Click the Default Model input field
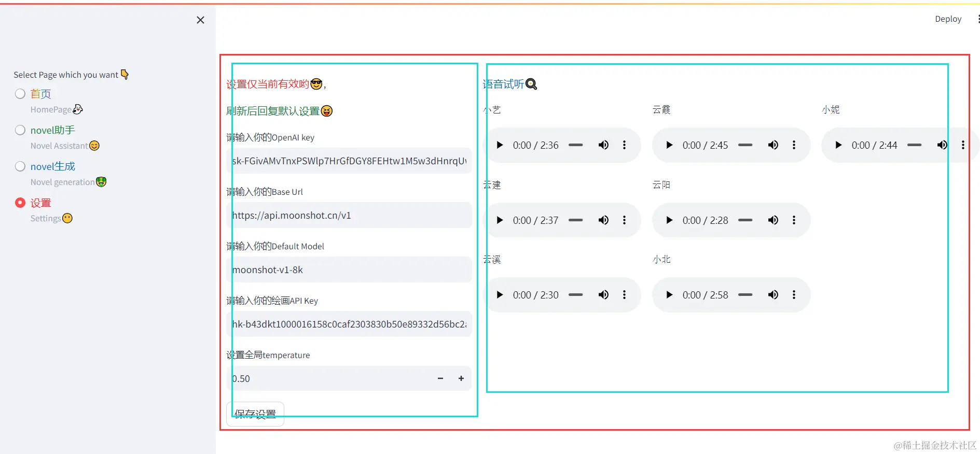This screenshot has height=454, width=980. (349, 269)
